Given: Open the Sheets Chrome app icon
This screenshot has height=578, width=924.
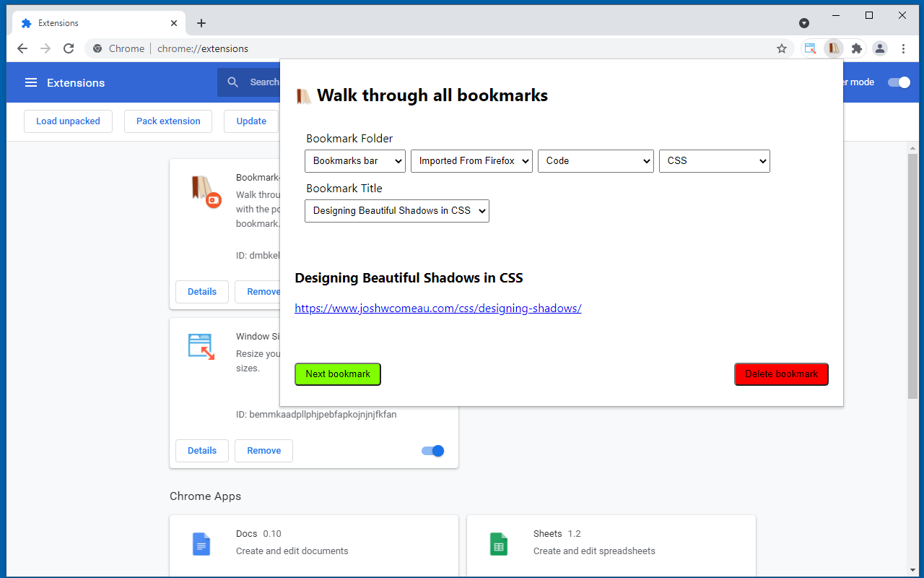Looking at the screenshot, I should coord(498,544).
